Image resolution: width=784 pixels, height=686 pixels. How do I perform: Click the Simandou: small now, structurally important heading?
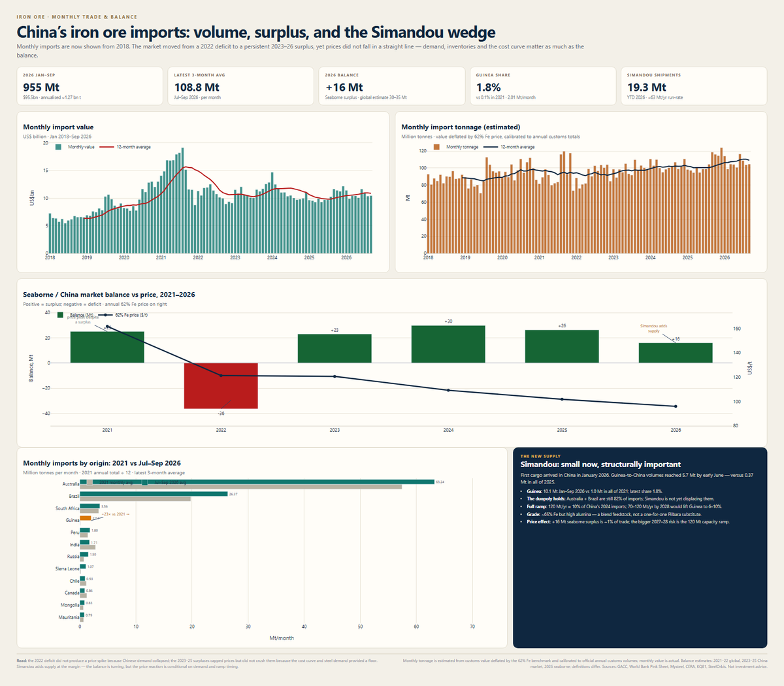pos(600,465)
